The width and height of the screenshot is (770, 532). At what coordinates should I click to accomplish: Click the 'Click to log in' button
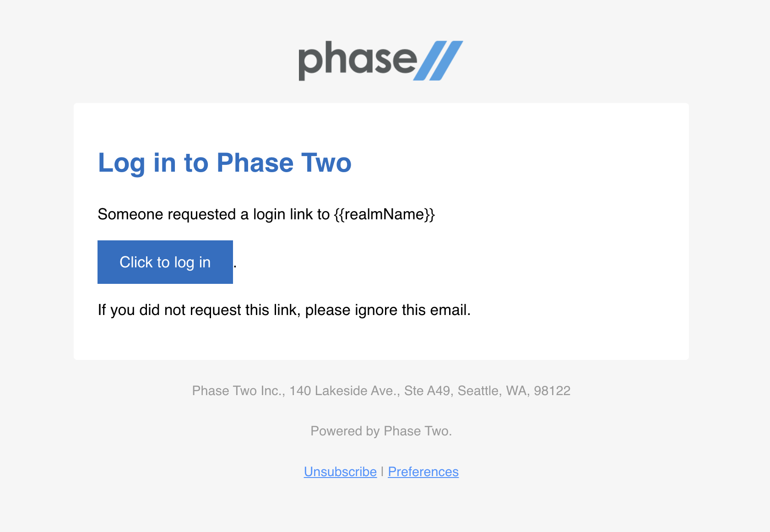coord(165,262)
